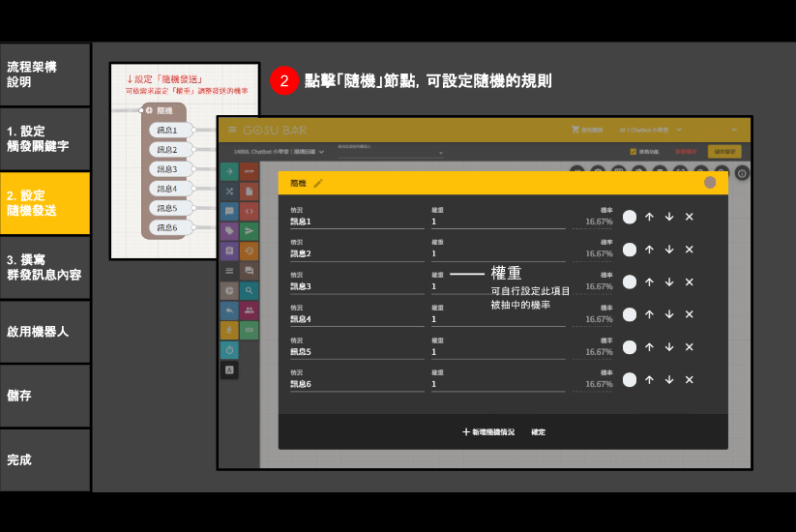
Task: Select the red code brackets node tool
Action: tap(250, 211)
